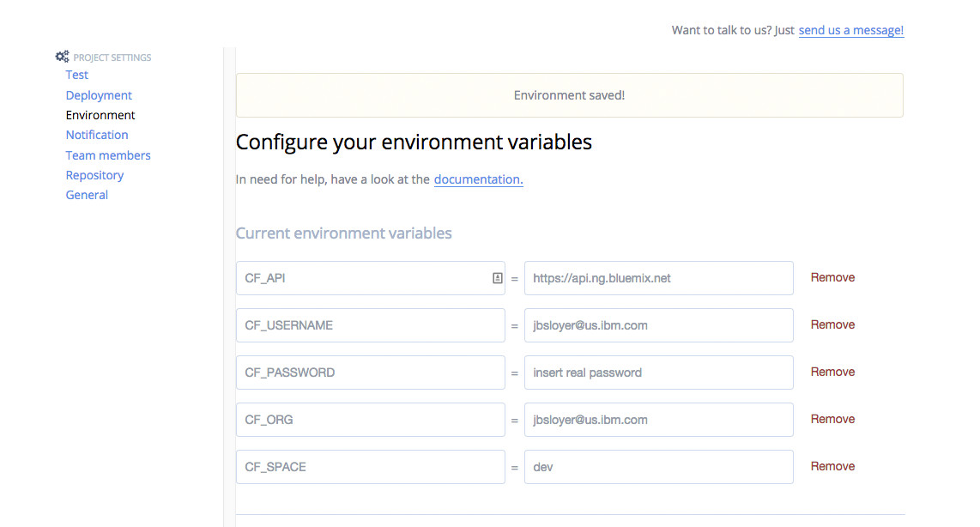Click the CF_API value field with bluemix URL
This screenshot has width=980, height=527.
click(658, 278)
